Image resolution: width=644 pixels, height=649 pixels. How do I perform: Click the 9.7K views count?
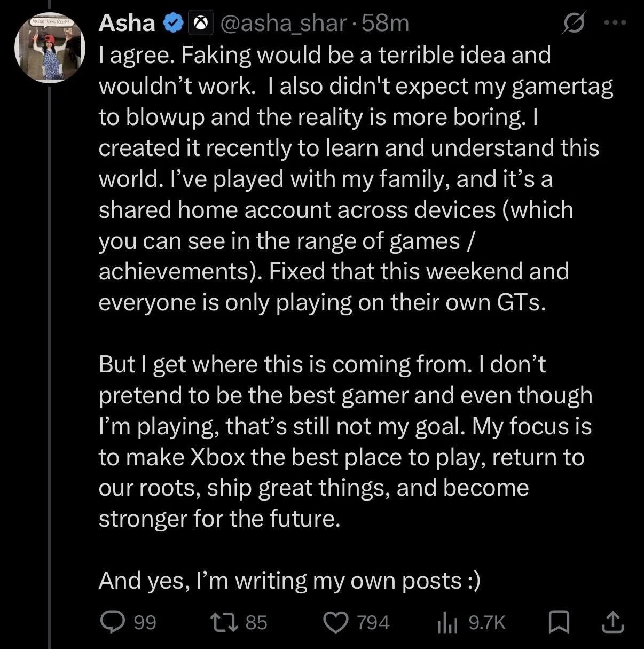[x=486, y=623]
